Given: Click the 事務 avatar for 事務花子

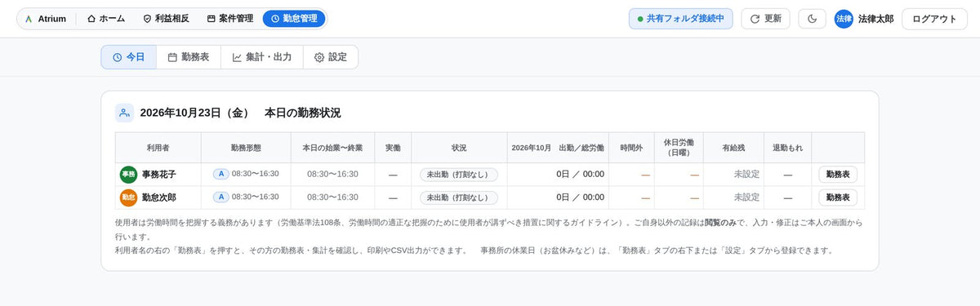Looking at the screenshot, I should pos(128,174).
